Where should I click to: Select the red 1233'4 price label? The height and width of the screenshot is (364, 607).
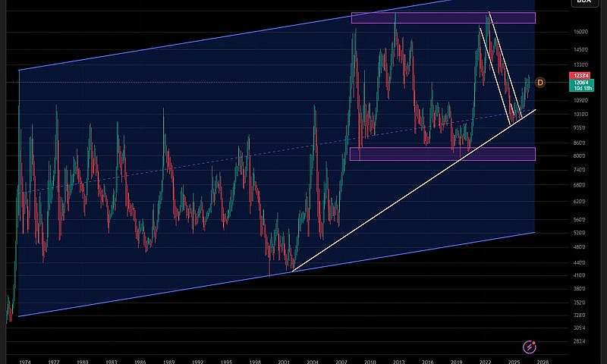click(x=580, y=76)
